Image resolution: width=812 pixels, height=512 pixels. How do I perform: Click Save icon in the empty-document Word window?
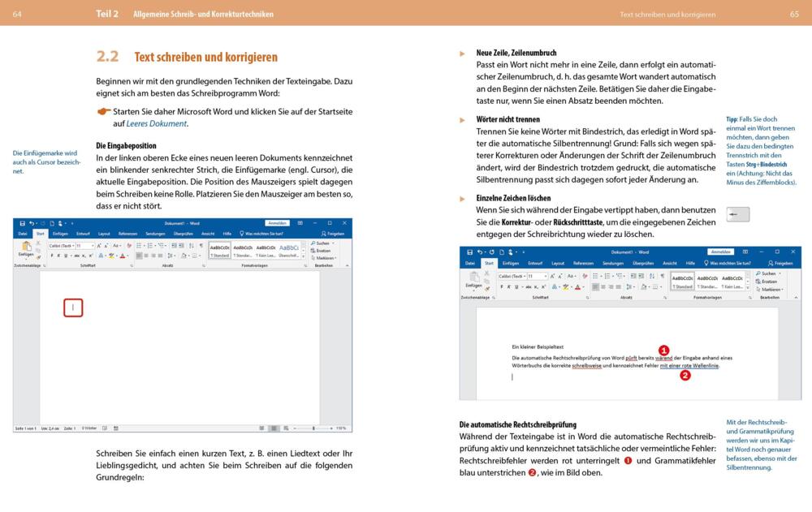point(22,224)
